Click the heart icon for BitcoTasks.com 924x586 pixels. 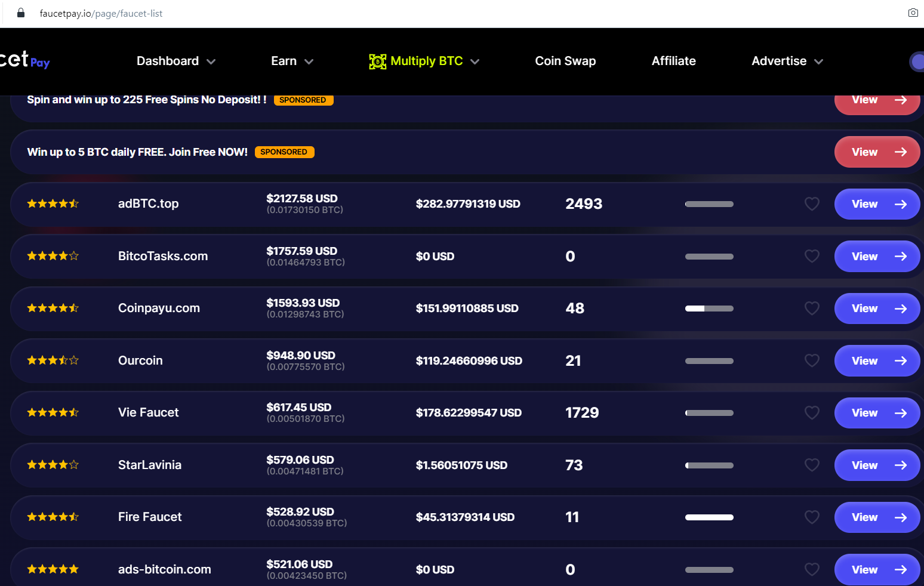click(812, 256)
